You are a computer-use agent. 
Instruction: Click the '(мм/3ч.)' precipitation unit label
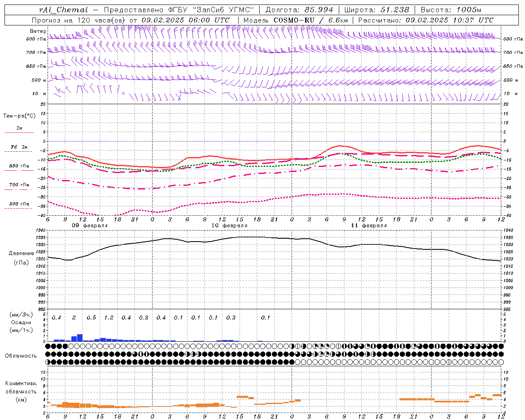(x=21, y=315)
